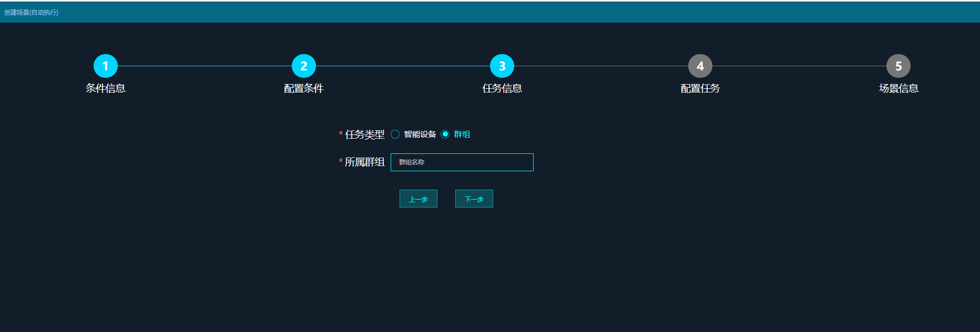Image resolution: width=980 pixels, height=332 pixels.
Task: Select the step 3 circle icon
Action: (x=502, y=66)
